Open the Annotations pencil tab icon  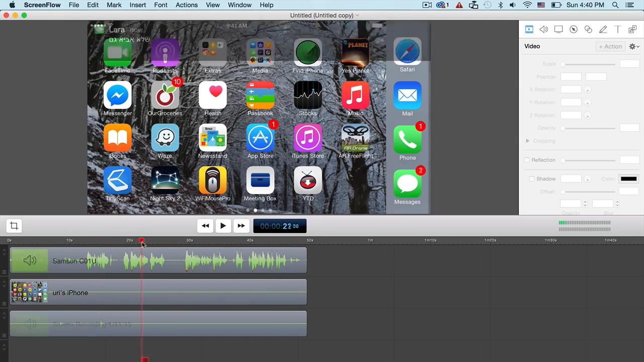[x=603, y=30]
